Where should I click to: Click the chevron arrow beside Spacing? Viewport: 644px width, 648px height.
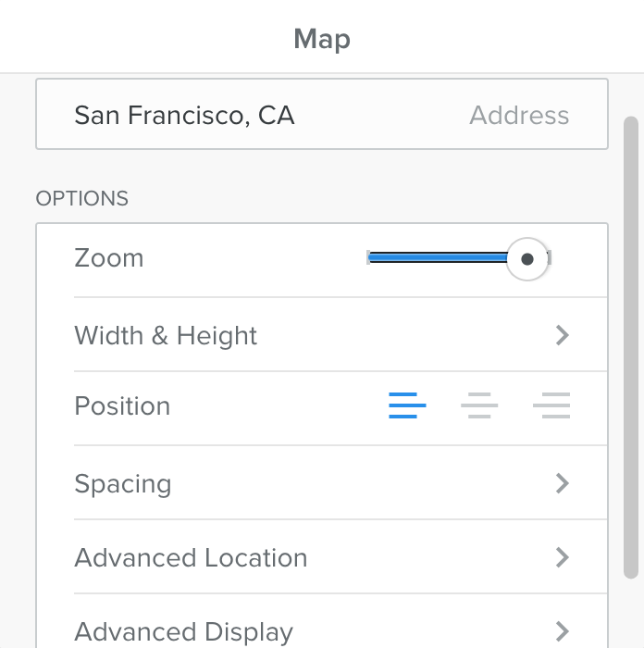point(562,483)
